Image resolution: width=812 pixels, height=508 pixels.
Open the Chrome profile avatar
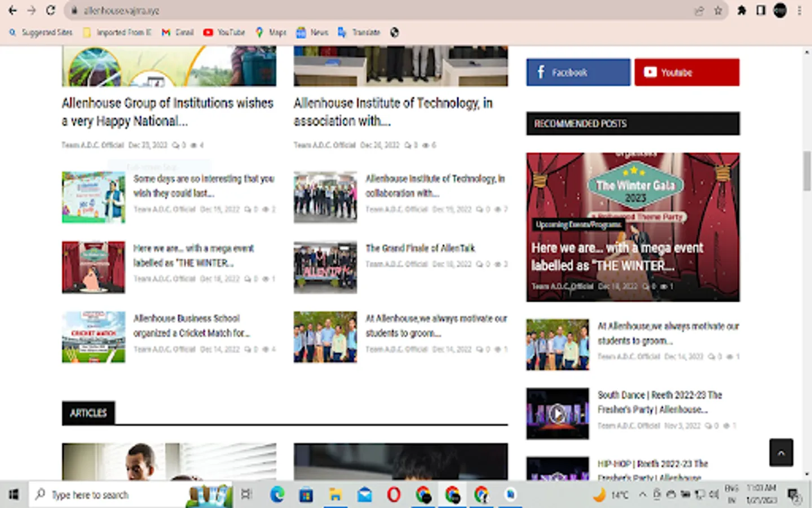pyautogui.click(x=780, y=10)
